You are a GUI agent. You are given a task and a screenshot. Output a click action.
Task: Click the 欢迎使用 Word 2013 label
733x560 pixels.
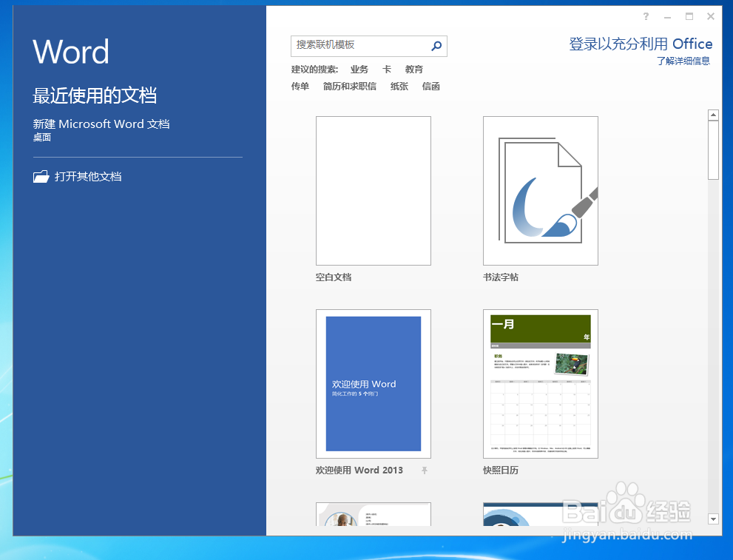pos(359,470)
